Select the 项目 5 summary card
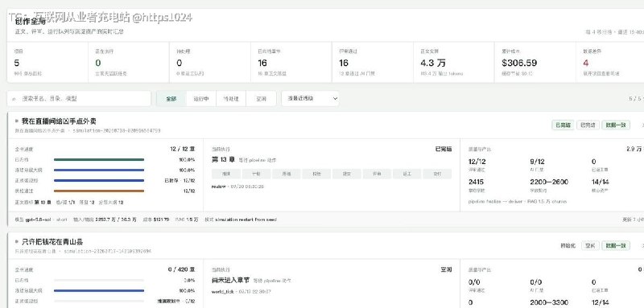This screenshot has width=644, height=308. point(47,63)
